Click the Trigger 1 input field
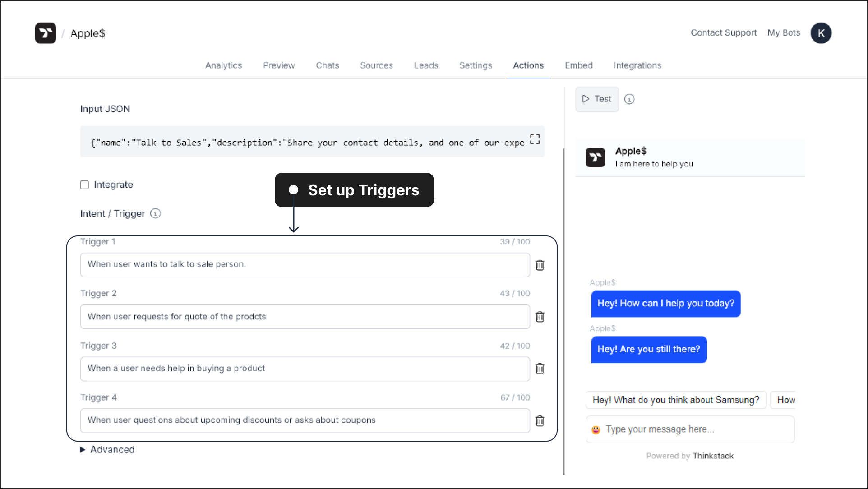This screenshot has height=489, width=868. pyautogui.click(x=305, y=264)
